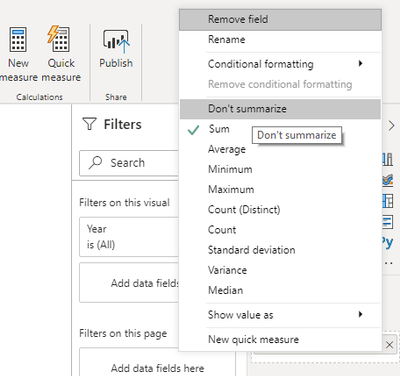Open Show value as menu entry
The width and height of the screenshot is (400, 376).
pyautogui.click(x=280, y=315)
